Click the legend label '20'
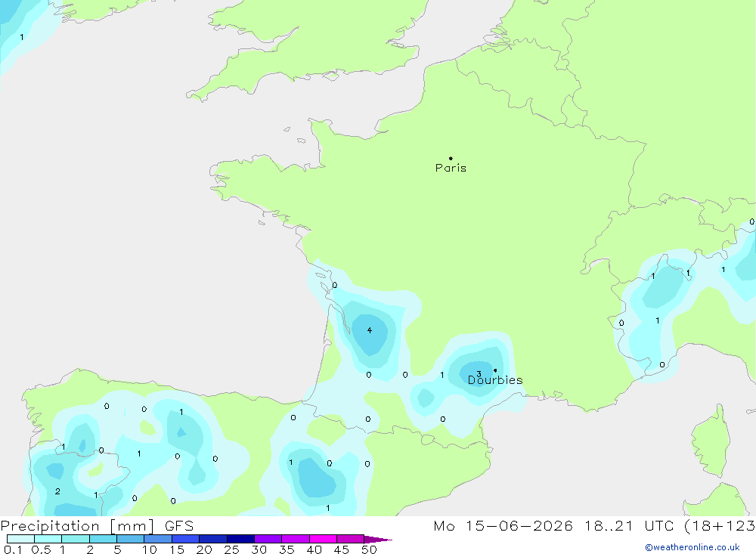The image size is (756, 554). [x=204, y=549]
